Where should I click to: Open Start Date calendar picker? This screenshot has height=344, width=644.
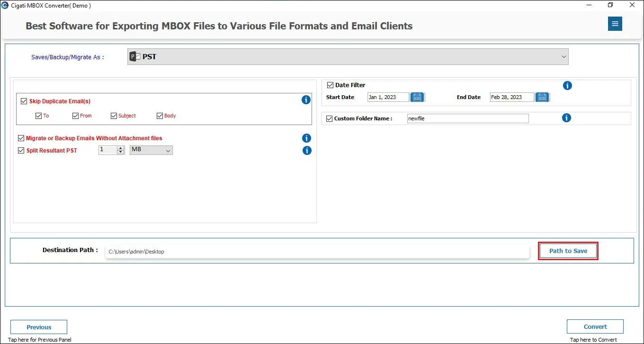tap(417, 97)
